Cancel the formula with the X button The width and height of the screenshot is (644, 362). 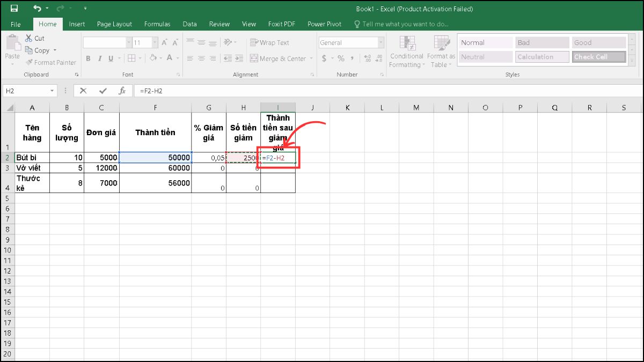[83, 91]
